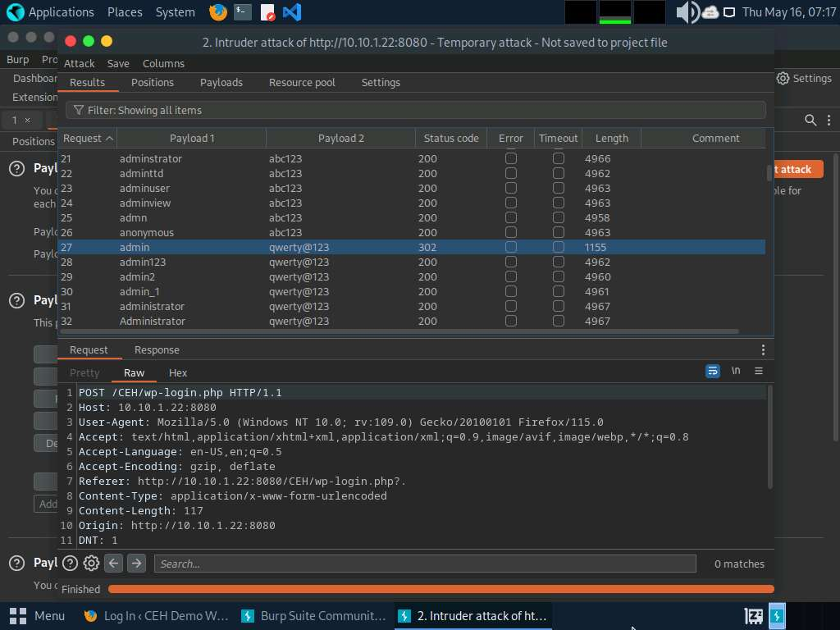This screenshot has width=840, height=630.
Task: Click the results table horizontal scrollbar
Action: pyautogui.click(x=399, y=331)
